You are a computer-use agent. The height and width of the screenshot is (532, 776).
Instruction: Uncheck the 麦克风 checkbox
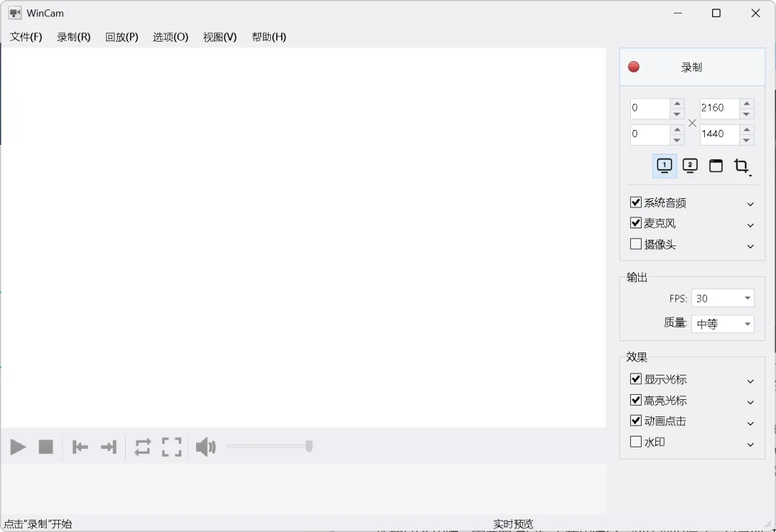pyautogui.click(x=636, y=223)
